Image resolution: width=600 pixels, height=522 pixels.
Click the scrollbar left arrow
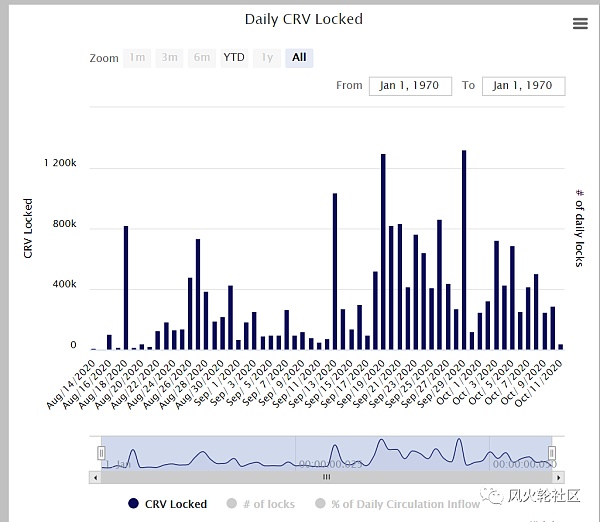pyautogui.click(x=96, y=477)
